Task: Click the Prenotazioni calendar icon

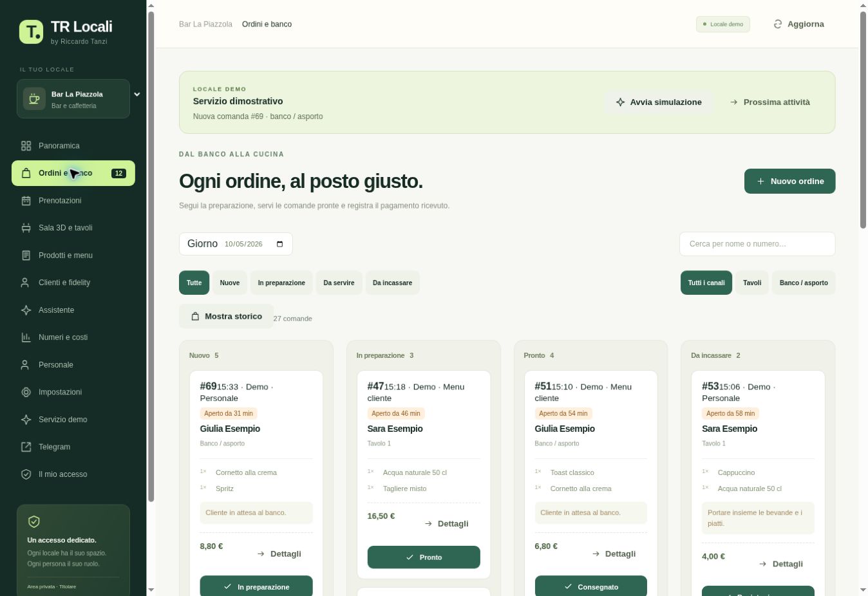Action: point(26,201)
